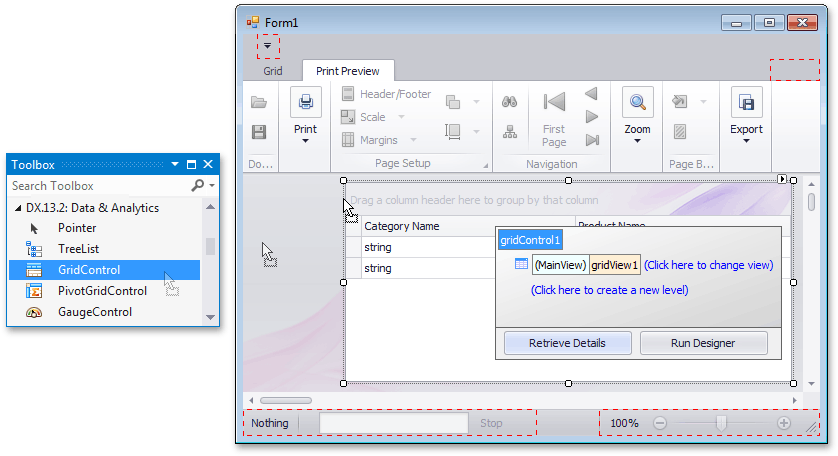The height and width of the screenshot is (456, 838).
Task: Click the Export document icon
Action: 746,102
